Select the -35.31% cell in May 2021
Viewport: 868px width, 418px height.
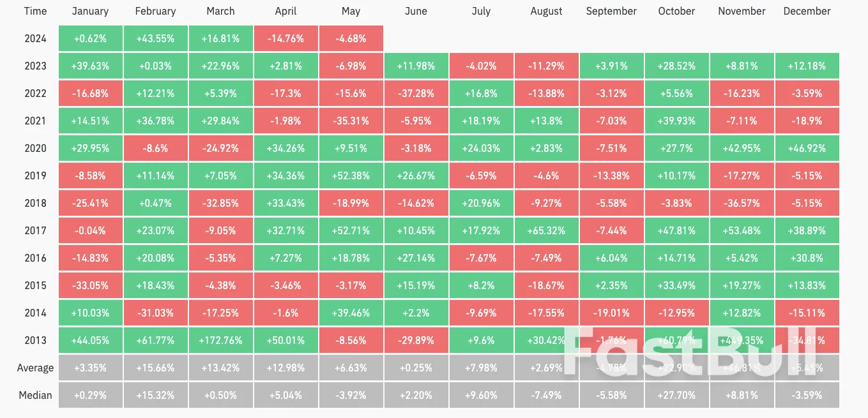pos(351,121)
